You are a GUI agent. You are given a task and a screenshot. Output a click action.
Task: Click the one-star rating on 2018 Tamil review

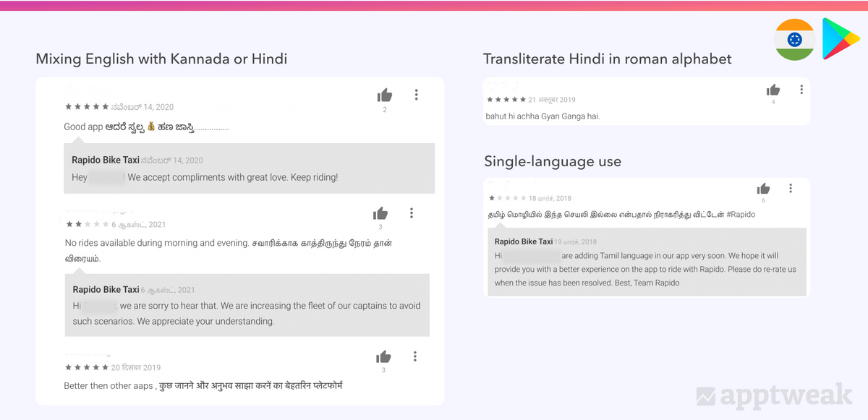508,197
